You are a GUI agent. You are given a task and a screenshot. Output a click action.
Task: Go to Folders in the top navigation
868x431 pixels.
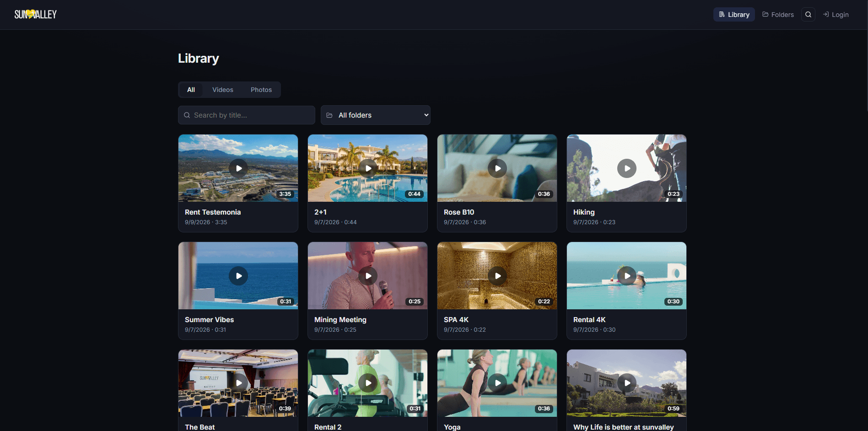click(x=778, y=15)
